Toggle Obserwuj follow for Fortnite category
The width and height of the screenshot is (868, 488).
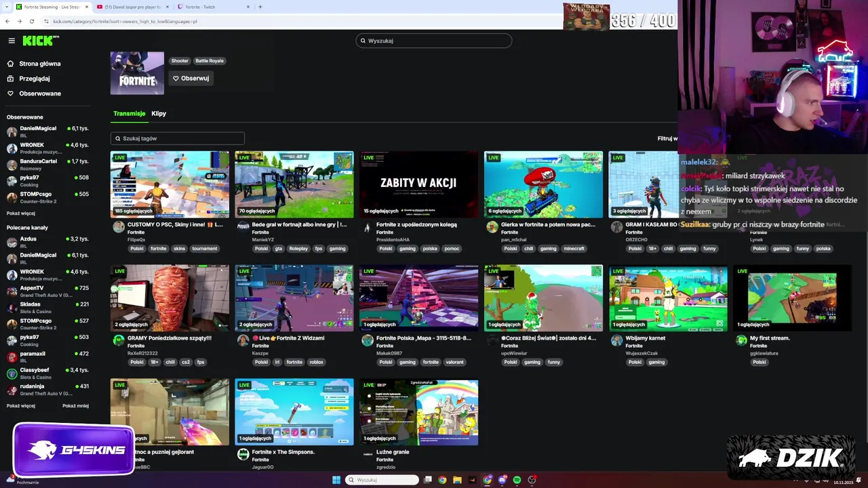click(x=191, y=78)
